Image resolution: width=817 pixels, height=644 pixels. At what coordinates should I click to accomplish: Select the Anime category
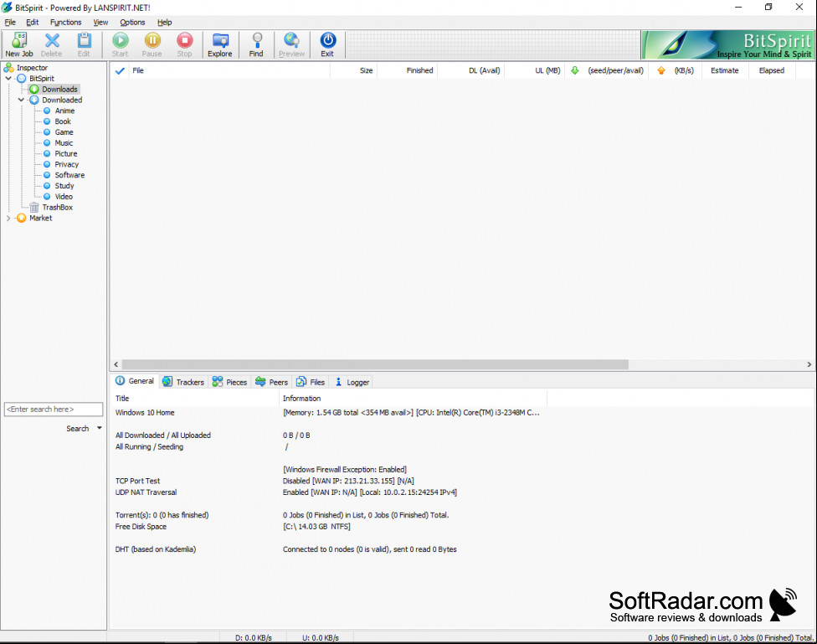coord(64,111)
